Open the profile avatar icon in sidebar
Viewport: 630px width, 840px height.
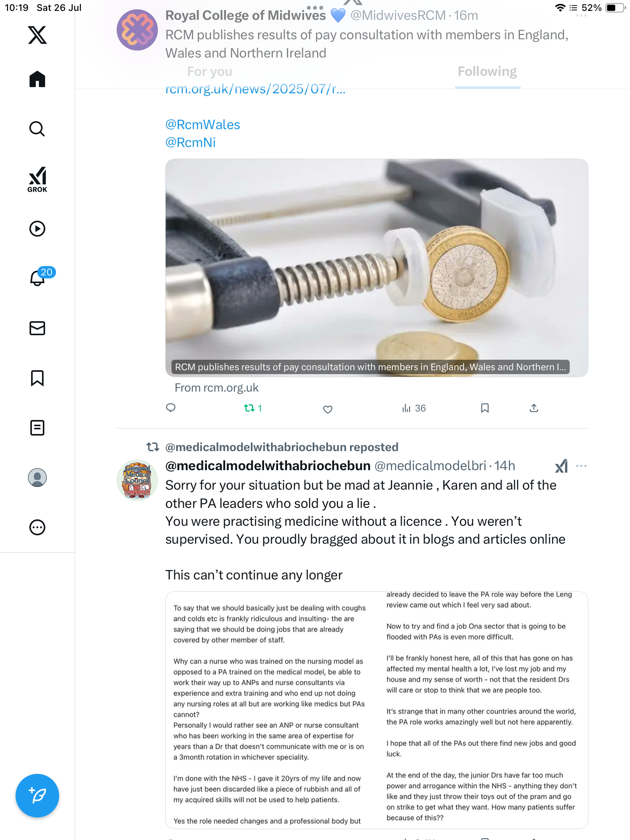click(37, 478)
